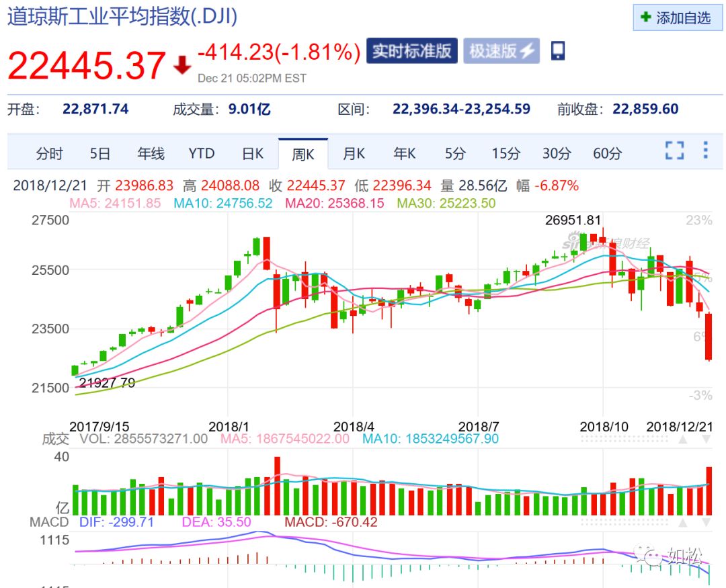The image size is (726, 588).
Task: Click the 26951.81 high price label
Action: click(x=573, y=220)
